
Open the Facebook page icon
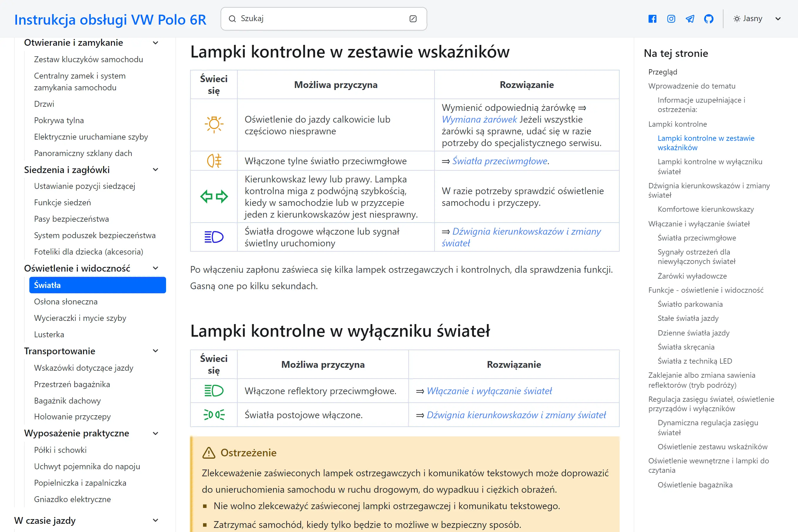652,19
